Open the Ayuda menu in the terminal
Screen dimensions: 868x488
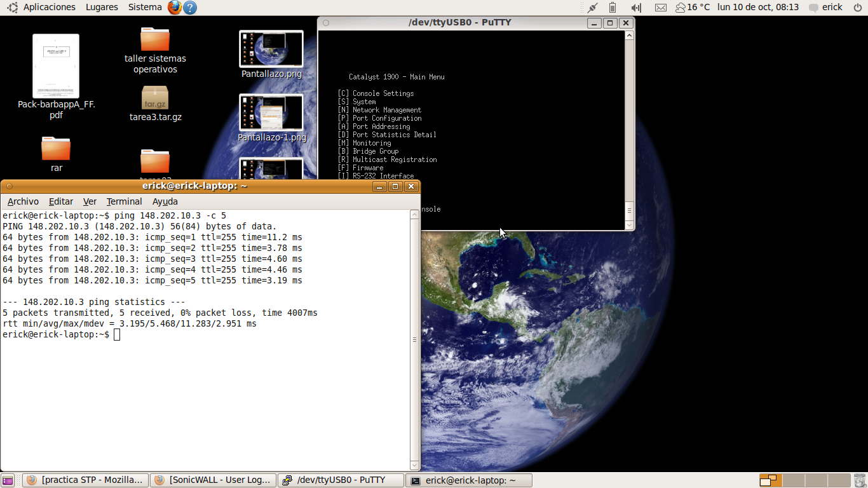165,201
